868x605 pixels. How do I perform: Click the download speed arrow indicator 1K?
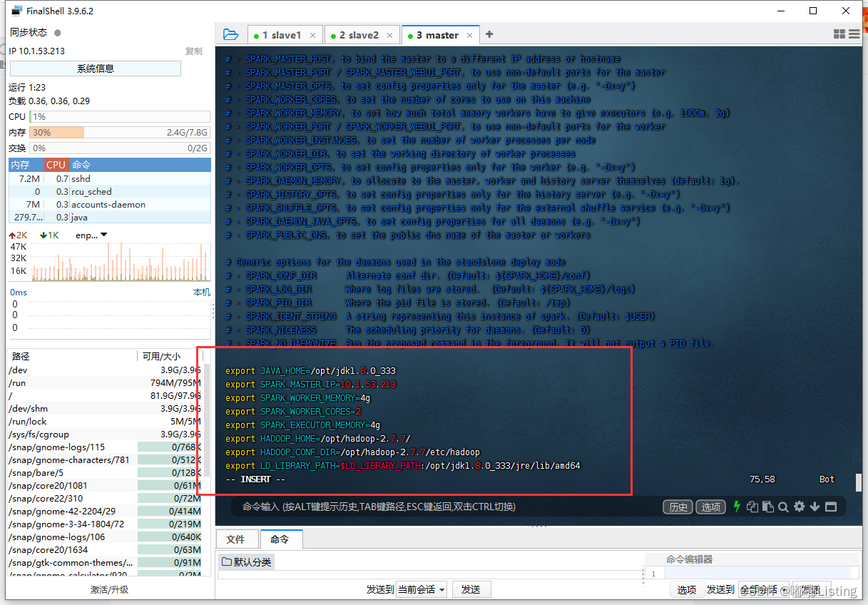point(49,235)
